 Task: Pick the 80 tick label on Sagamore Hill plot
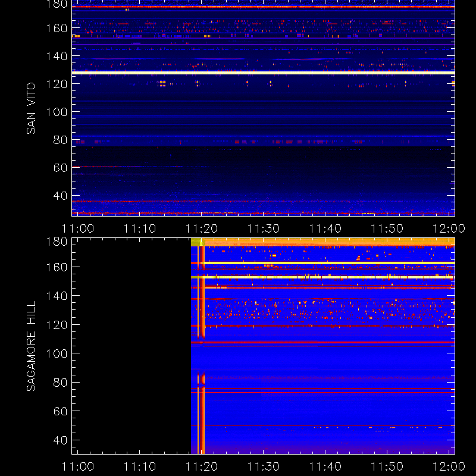click(60, 383)
